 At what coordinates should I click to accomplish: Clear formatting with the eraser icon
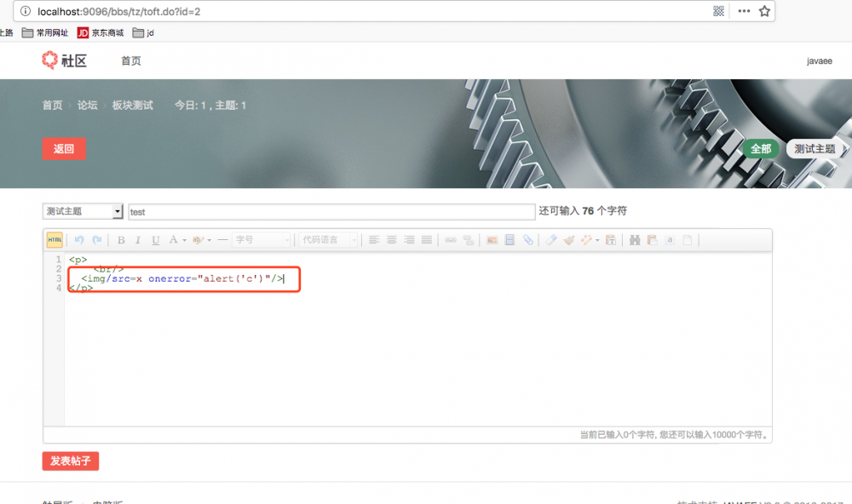551,239
